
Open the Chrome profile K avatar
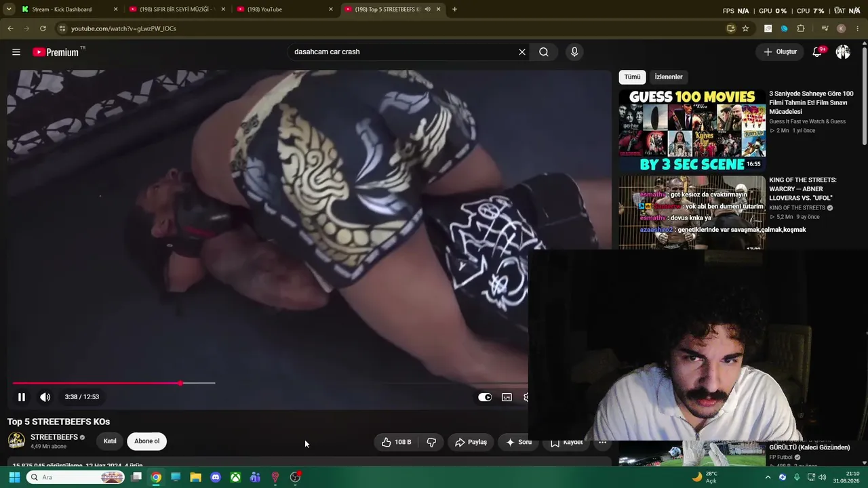(842, 28)
